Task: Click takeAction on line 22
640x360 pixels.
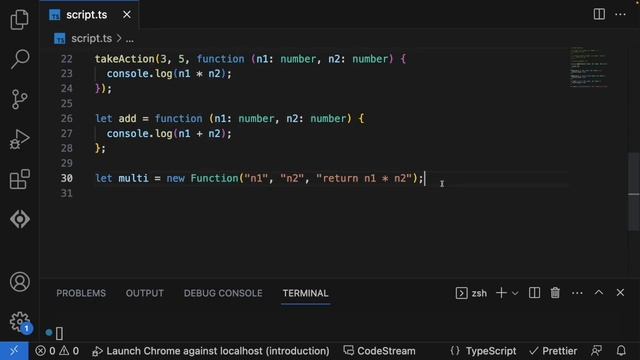Action: [125, 59]
